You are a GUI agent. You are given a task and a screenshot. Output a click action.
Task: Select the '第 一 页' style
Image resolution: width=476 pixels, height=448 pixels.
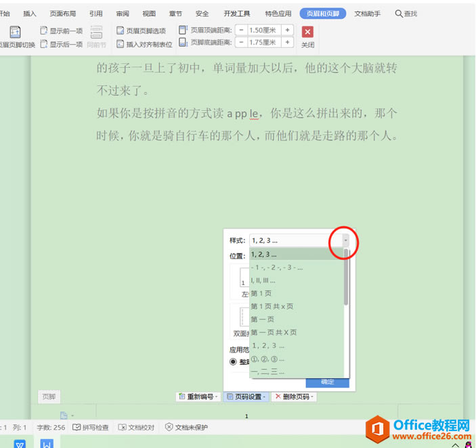tap(297, 319)
